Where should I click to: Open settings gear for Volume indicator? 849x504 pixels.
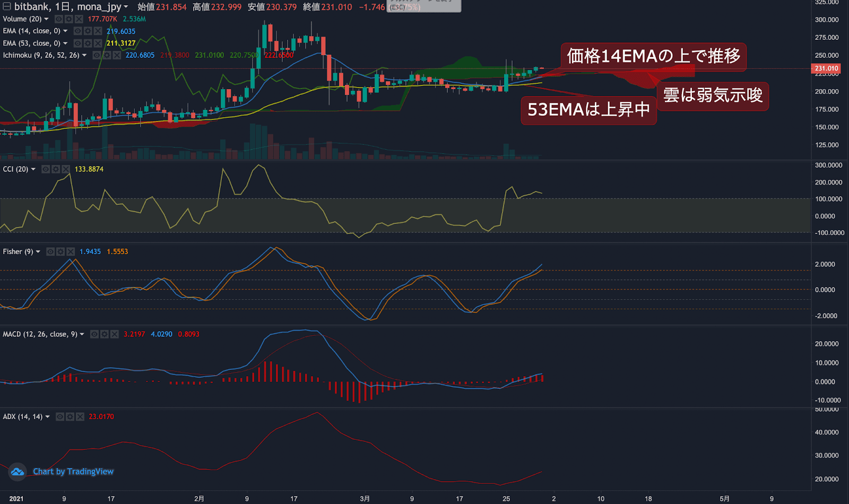(x=68, y=19)
